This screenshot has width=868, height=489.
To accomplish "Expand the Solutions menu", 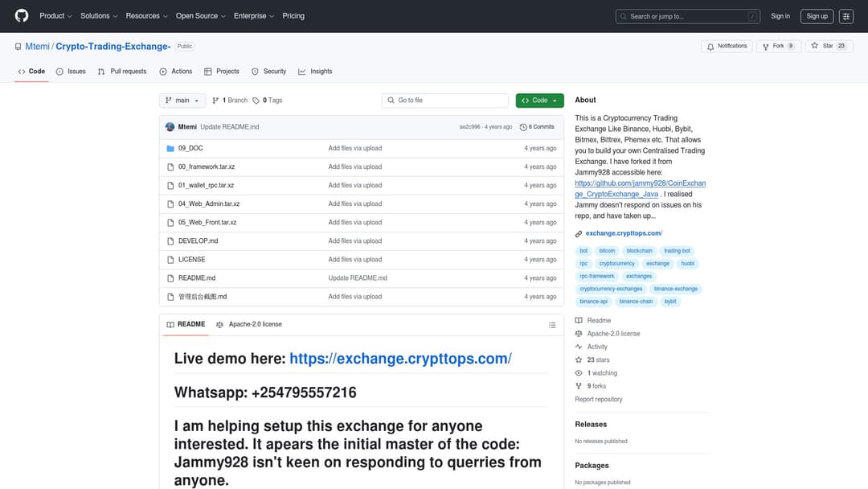I will [99, 16].
